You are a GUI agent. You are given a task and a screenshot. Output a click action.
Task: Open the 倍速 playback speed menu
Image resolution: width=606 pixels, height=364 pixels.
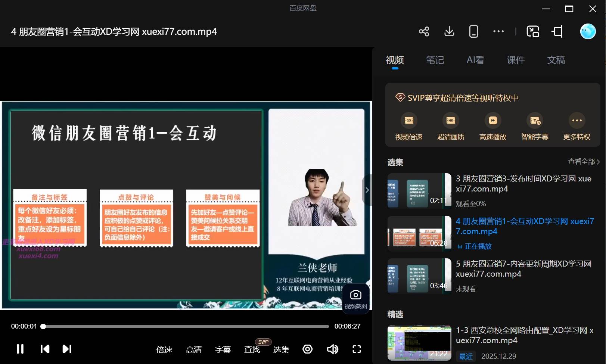point(164,349)
